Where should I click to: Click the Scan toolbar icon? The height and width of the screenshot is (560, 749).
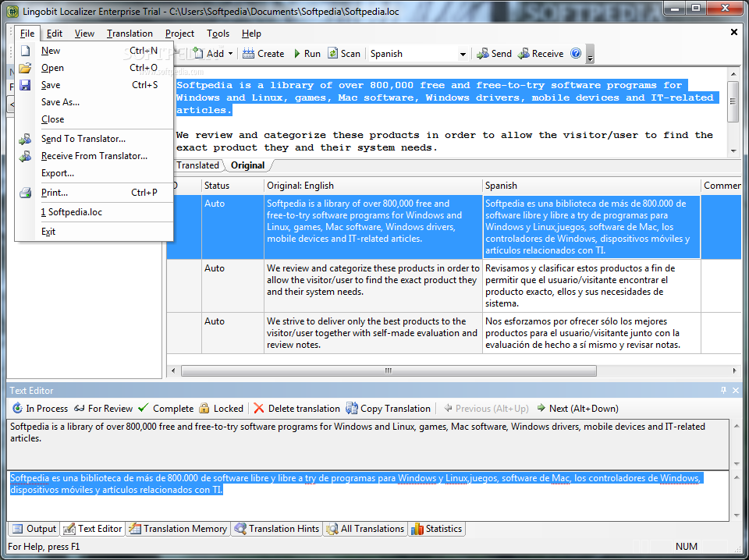pos(332,54)
